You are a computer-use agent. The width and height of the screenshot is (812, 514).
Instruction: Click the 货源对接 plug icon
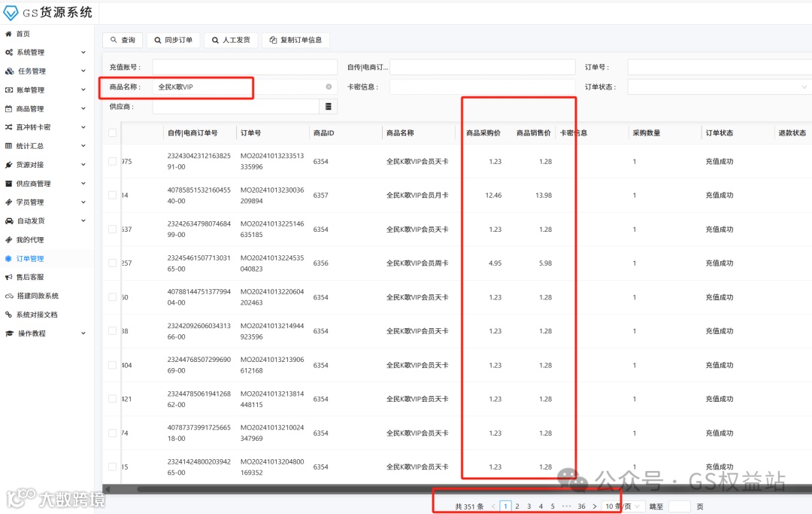(8, 165)
